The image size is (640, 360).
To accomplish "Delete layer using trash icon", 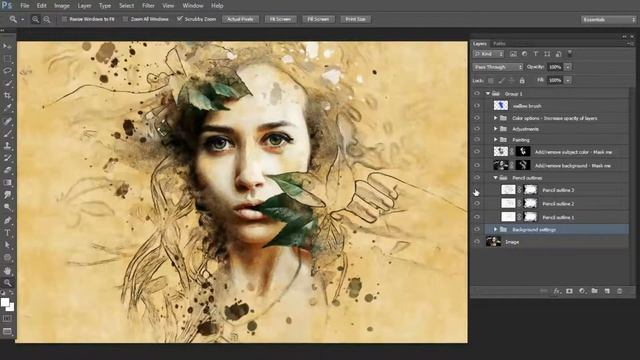I will pyautogui.click(x=620, y=291).
